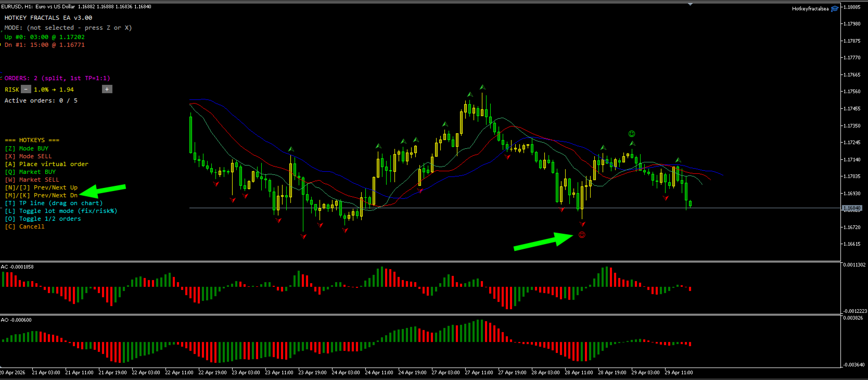The width and height of the screenshot is (868, 380).
Task: Click the AO scale value -0.003640
Action: (x=854, y=365)
